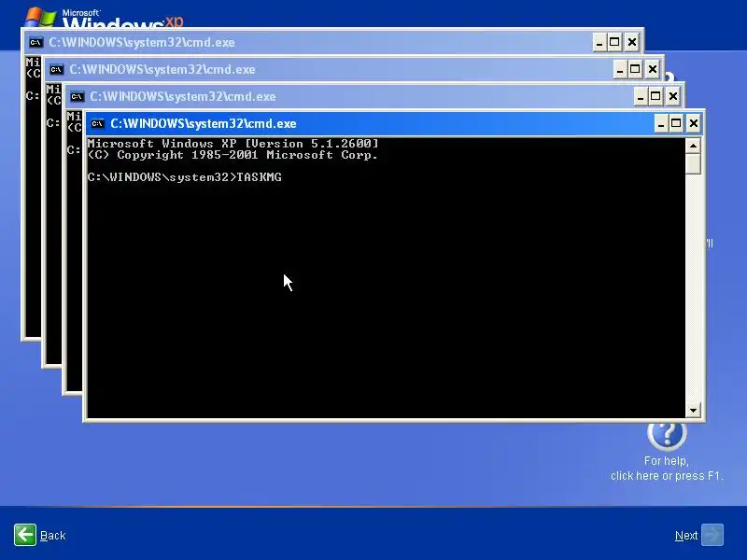
Task: Click the cmd icon in the frontmost window title bar
Action: click(x=98, y=124)
